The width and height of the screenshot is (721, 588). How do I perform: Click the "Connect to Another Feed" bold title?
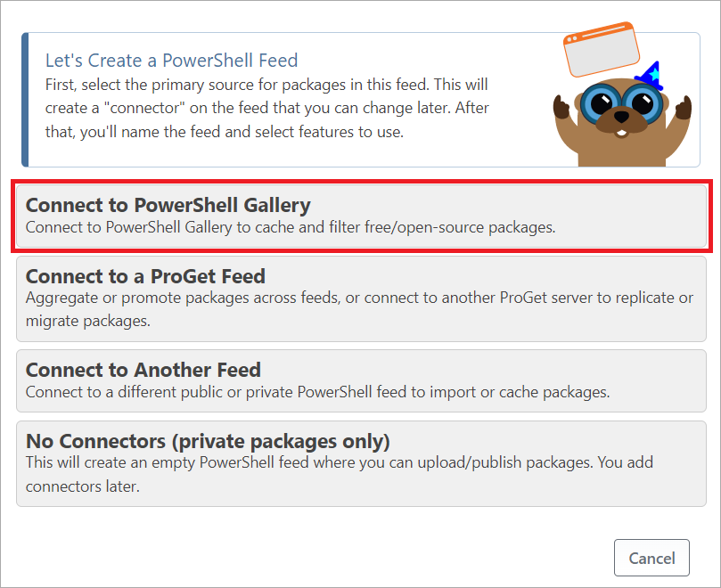143,370
